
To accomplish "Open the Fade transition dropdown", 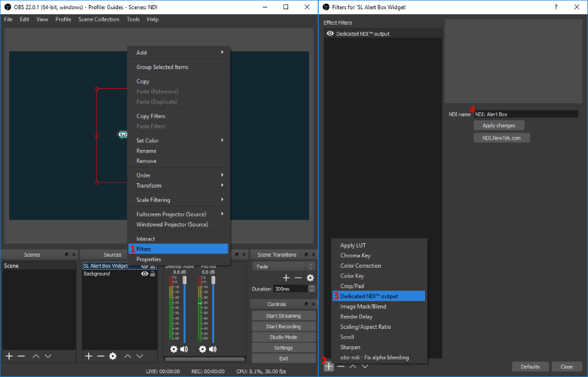I will (284, 267).
